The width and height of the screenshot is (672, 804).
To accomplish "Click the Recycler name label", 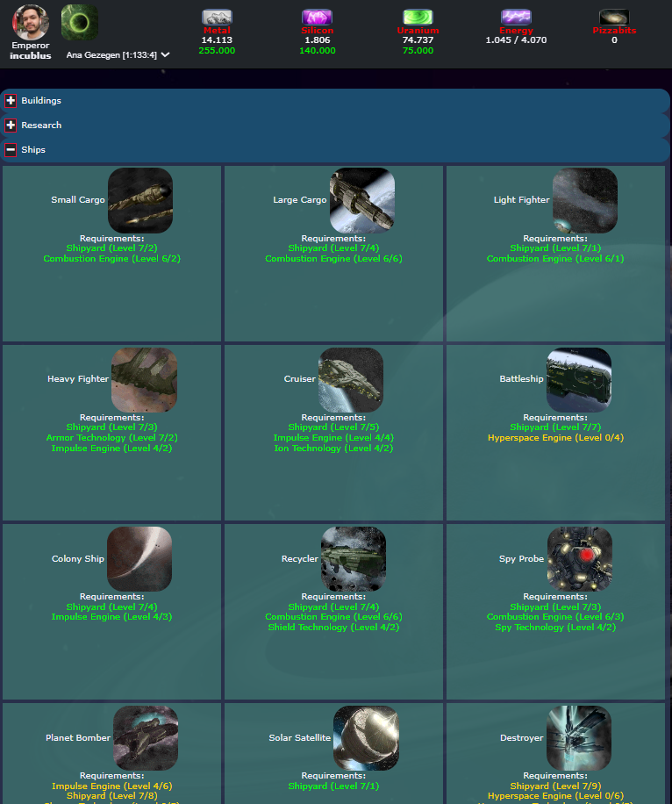I will (300, 559).
